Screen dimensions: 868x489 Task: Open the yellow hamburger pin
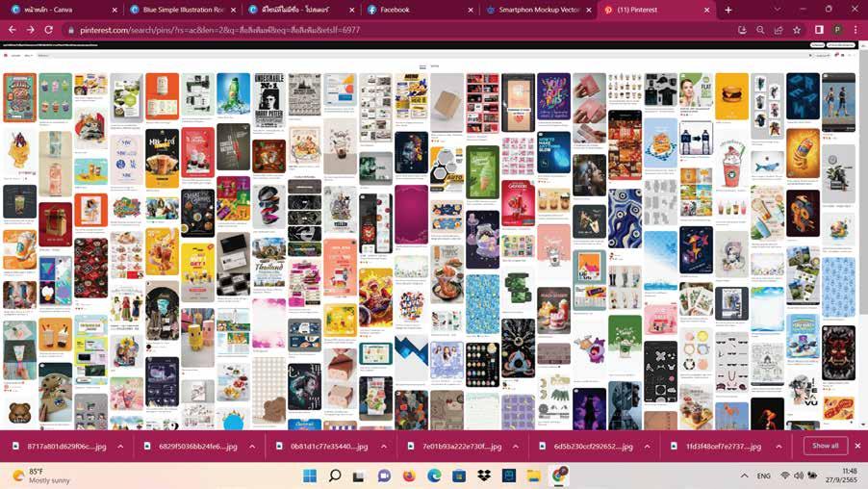click(731, 96)
